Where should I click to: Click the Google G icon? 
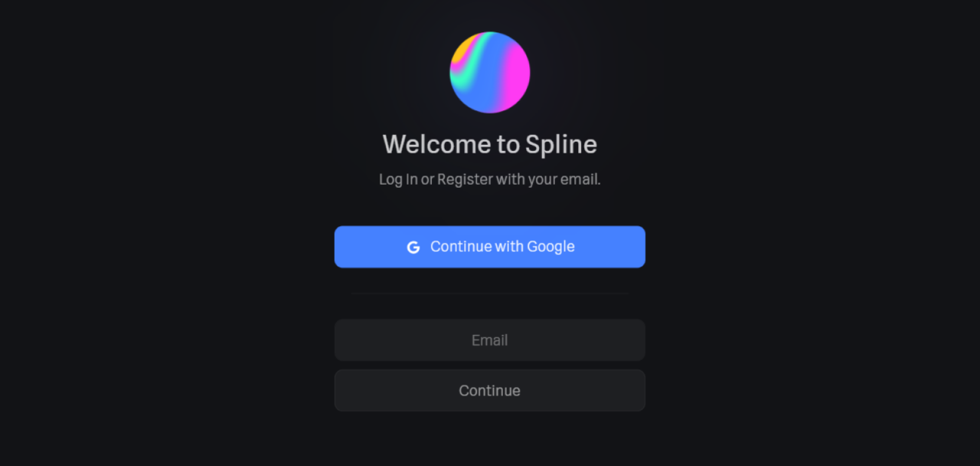coord(413,247)
